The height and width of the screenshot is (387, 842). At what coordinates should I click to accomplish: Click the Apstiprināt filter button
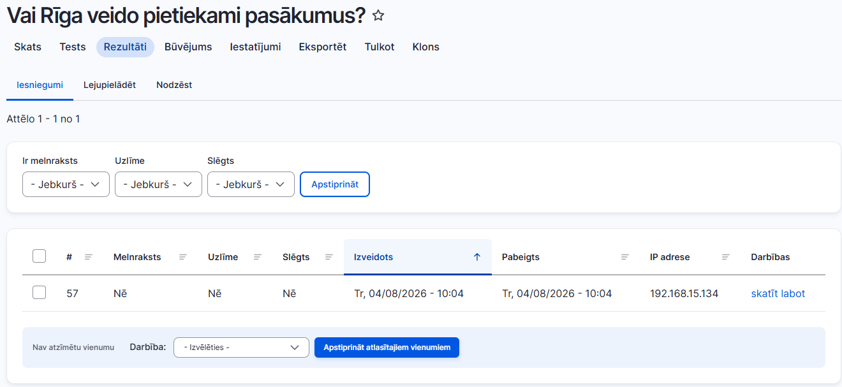point(335,184)
